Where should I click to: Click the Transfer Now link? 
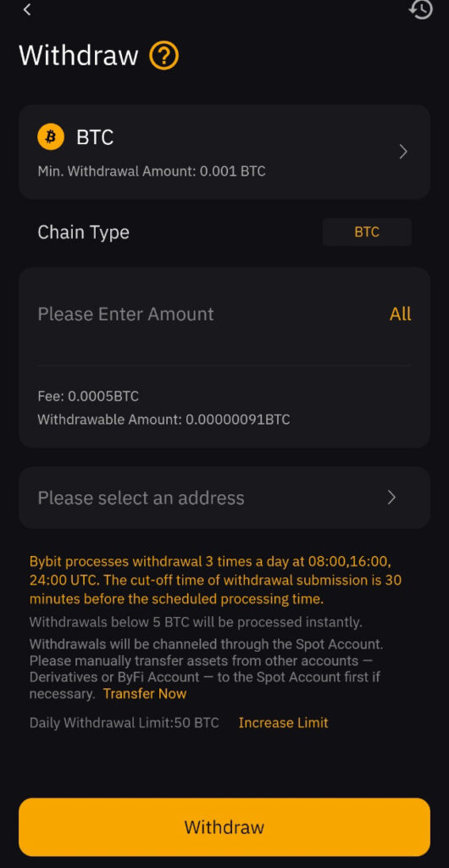tap(145, 693)
